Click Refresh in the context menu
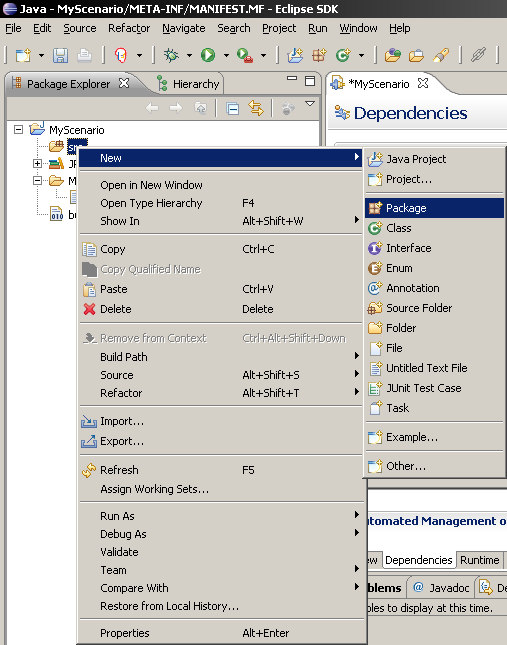The image size is (507, 645). (221, 470)
